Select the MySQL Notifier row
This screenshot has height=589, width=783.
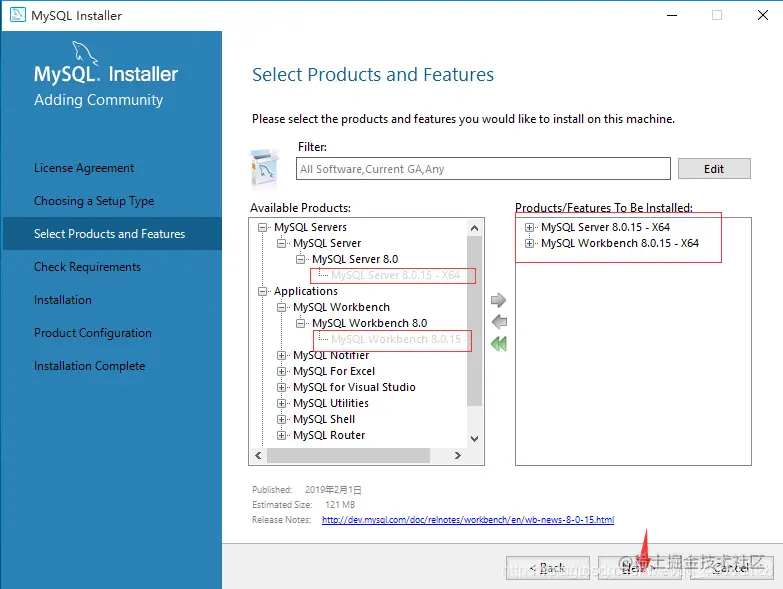(x=331, y=355)
